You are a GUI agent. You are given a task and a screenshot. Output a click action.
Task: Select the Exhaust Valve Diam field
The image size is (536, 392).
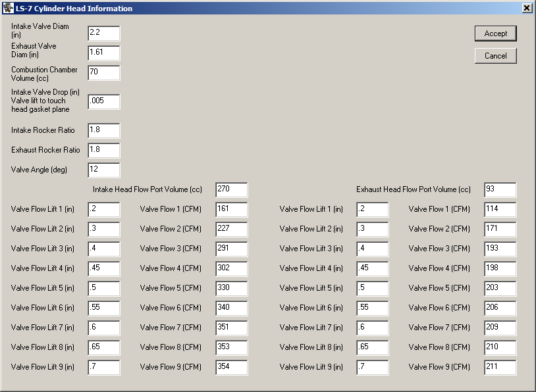(x=104, y=53)
